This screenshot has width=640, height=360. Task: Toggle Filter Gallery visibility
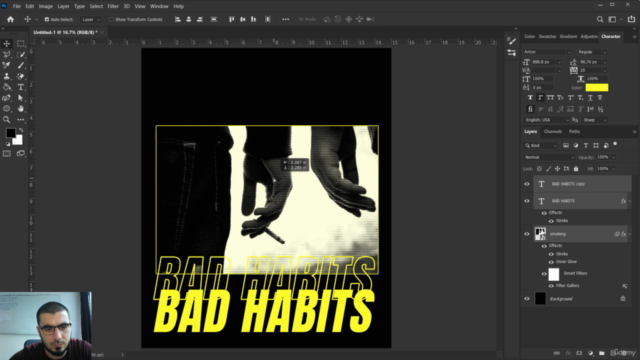pyautogui.click(x=551, y=286)
